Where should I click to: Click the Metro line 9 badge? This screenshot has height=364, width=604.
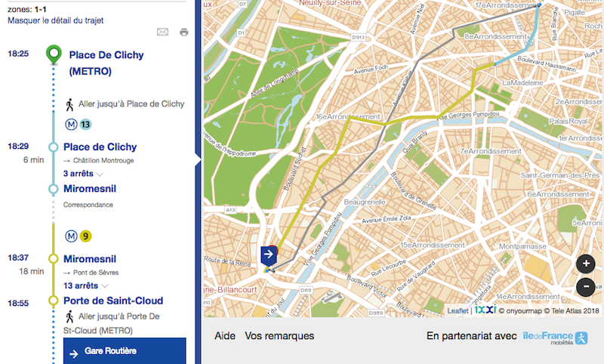click(85, 236)
